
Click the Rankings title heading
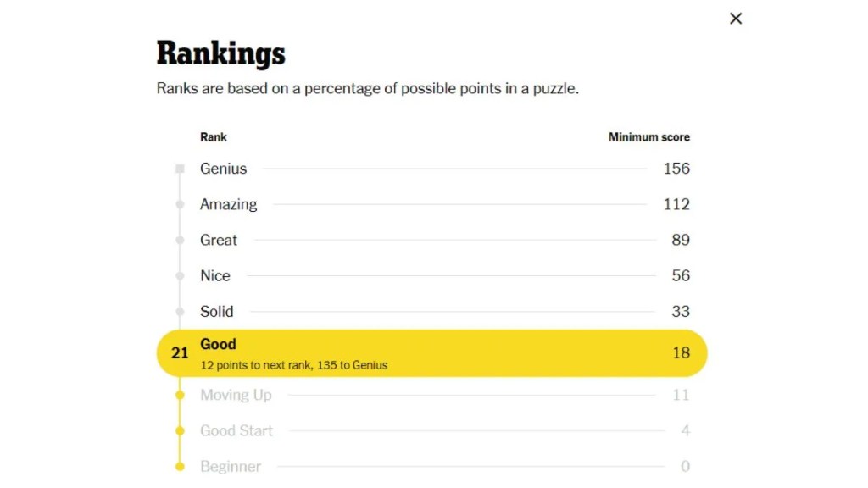220,53
